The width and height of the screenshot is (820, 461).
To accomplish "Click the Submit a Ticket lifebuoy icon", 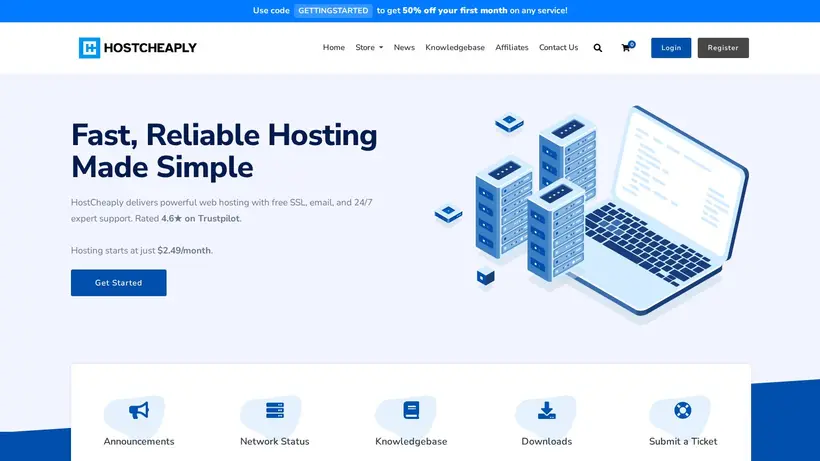I will (x=682, y=410).
